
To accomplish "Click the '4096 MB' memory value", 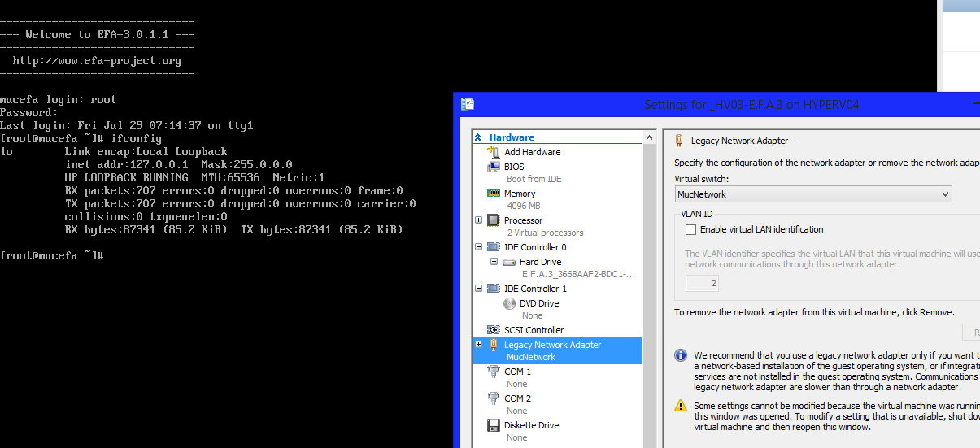I will pyautogui.click(x=523, y=206).
